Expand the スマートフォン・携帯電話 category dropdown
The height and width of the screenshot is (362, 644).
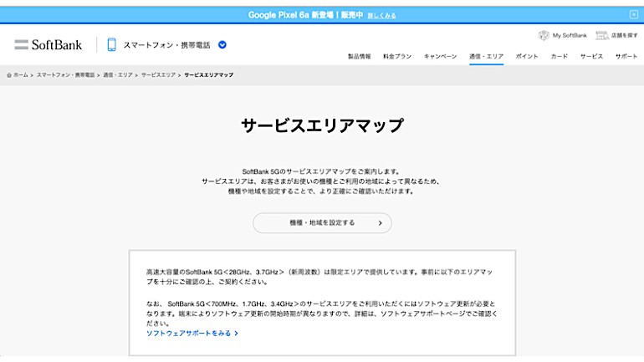click(x=222, y=44)
